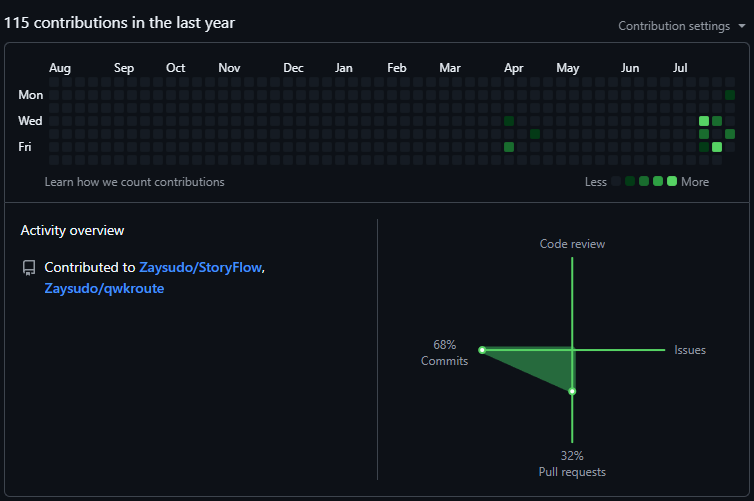
Task: Click the 'Mon' weekday label
Action: click(31, 95)
